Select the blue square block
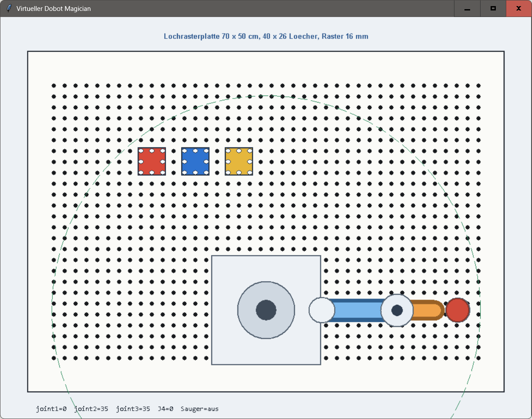532x419 pixels. point(195,161)
